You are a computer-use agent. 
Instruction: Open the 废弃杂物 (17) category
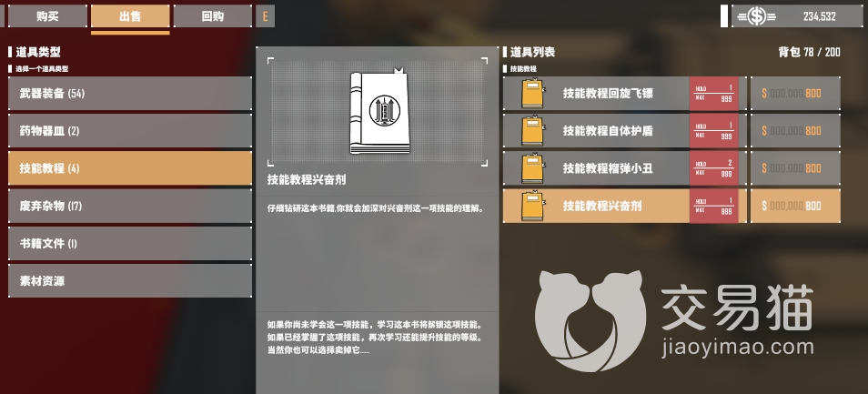pos(130,206)
